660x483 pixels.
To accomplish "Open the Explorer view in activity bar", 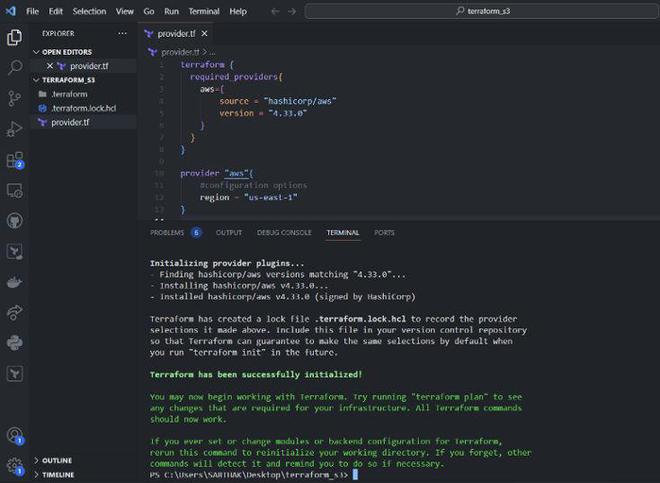I will (x=14, y=37).
